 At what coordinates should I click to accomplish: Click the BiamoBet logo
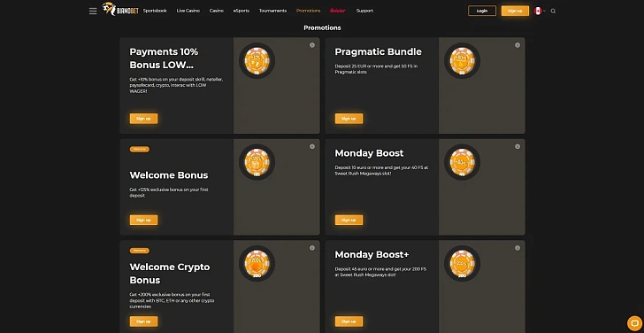[120, 10]
